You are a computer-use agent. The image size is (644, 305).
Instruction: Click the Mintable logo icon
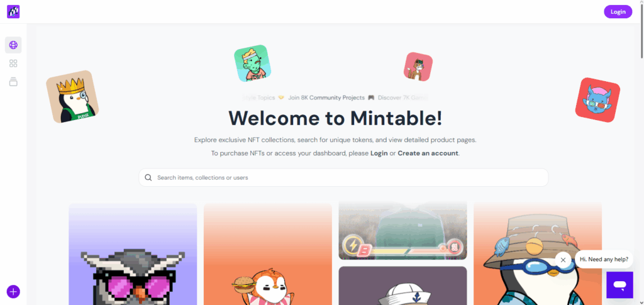[x=13, y=11]
